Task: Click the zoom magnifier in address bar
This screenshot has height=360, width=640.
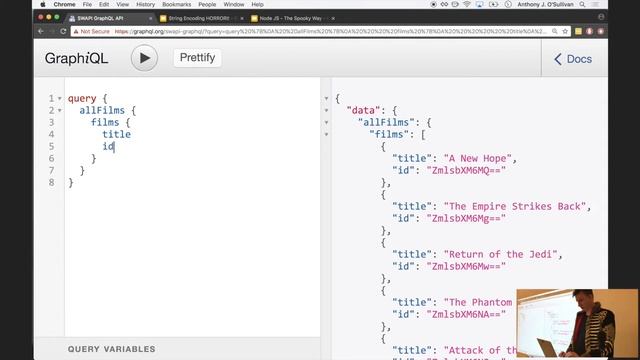Action: pos(555,31)
